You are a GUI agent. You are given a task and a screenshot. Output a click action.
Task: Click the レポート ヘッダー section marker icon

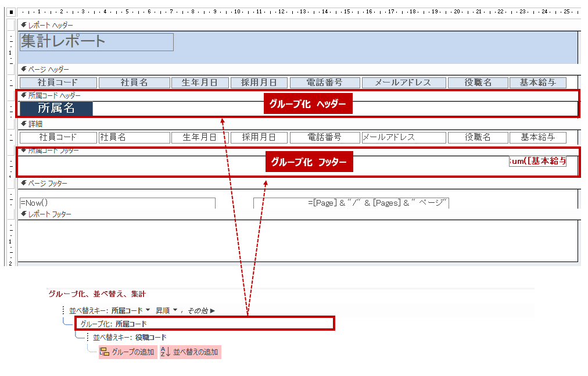[x=23, y=25]
